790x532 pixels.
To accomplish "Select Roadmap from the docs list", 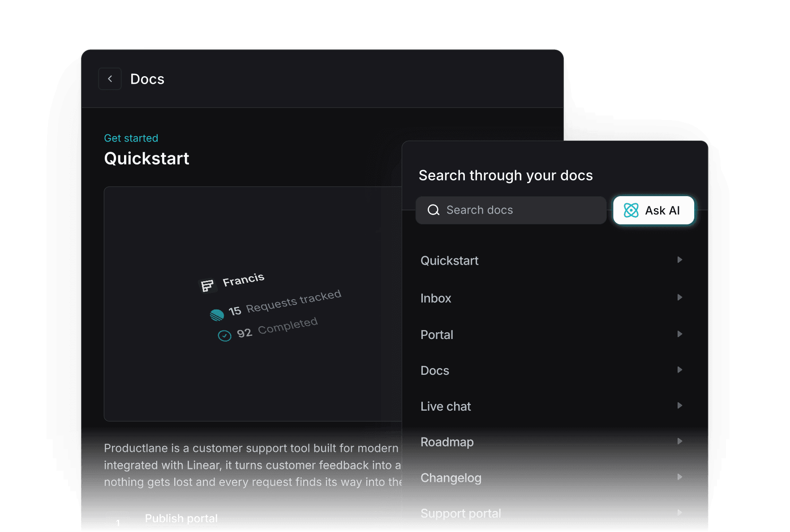I will coord(447,442).
